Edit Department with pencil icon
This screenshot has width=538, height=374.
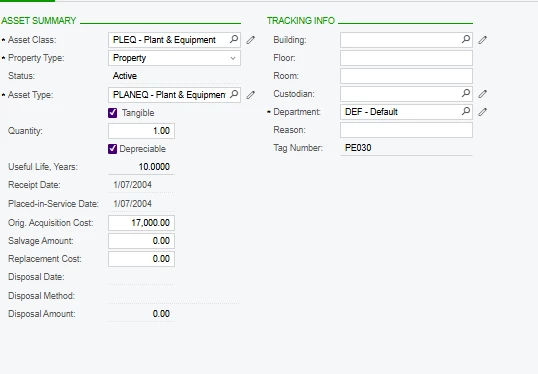(482, 112)
